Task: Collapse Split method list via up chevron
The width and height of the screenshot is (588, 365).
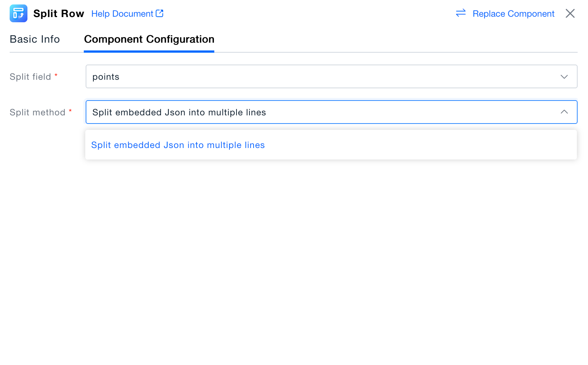Action: (x=564, y=112)
